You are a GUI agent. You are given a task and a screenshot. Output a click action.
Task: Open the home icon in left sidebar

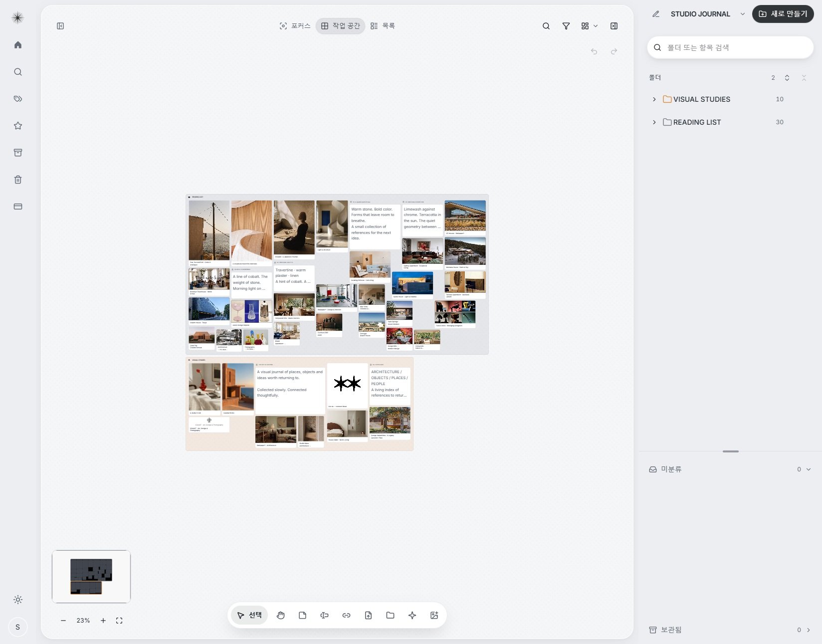(18, 45)
